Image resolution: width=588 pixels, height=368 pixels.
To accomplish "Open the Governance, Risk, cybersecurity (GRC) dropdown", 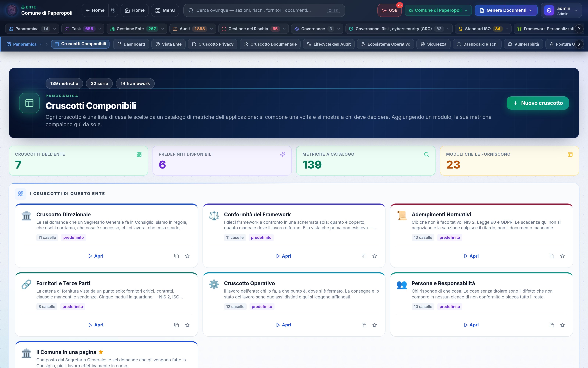I will tap(399, 29).
